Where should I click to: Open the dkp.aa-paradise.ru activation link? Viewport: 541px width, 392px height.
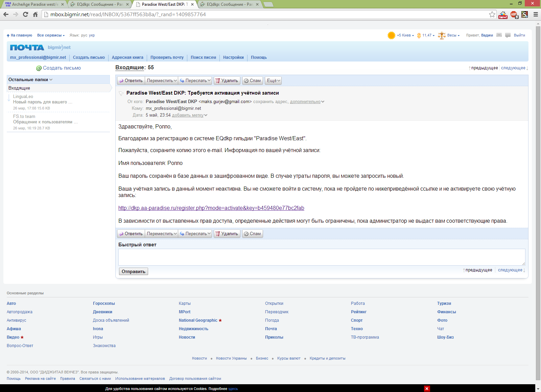click(x=211, y=208)
